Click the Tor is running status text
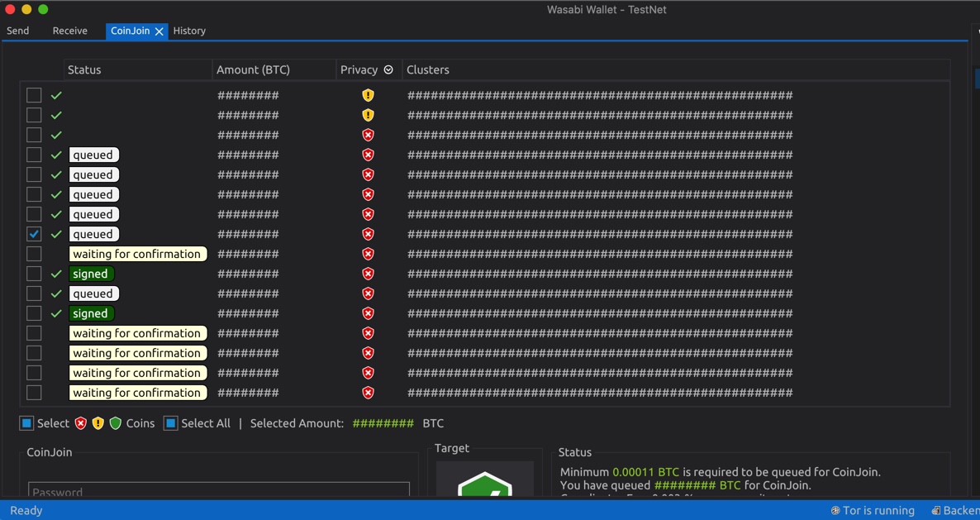 coord(878,511)
